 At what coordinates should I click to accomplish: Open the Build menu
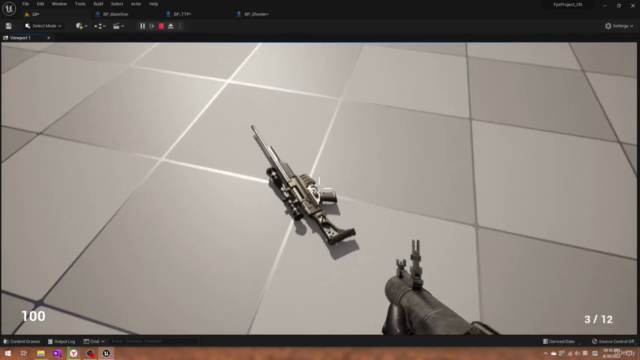click(x=98, y=4)
